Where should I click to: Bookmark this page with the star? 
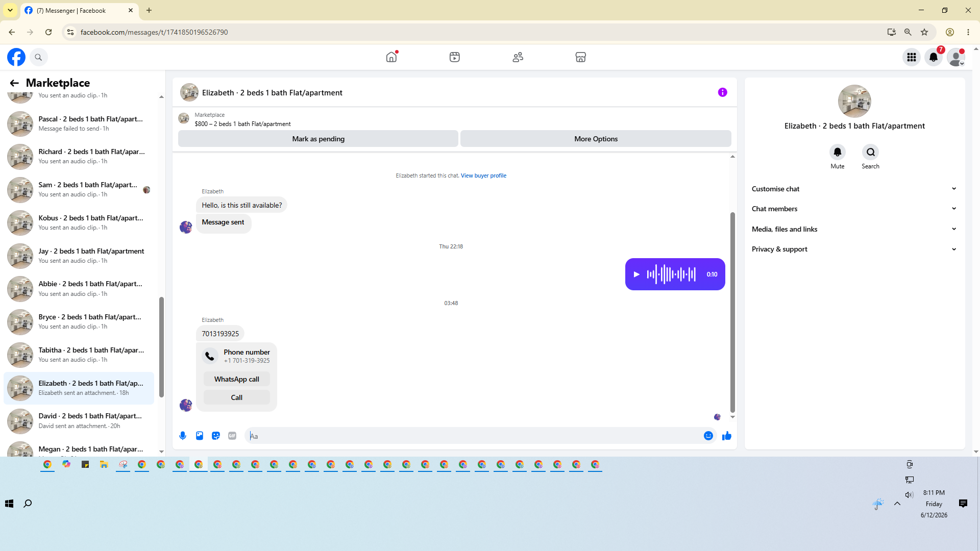click(924, 32)
